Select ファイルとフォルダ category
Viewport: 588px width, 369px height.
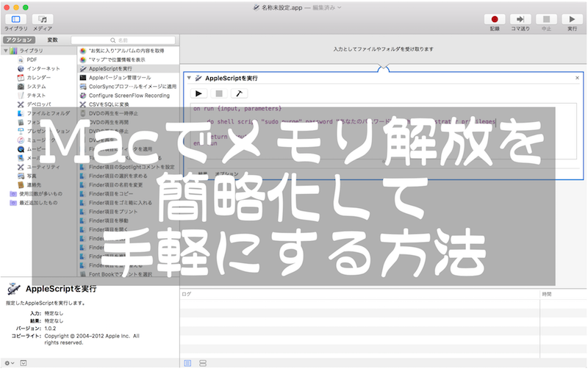48,114
